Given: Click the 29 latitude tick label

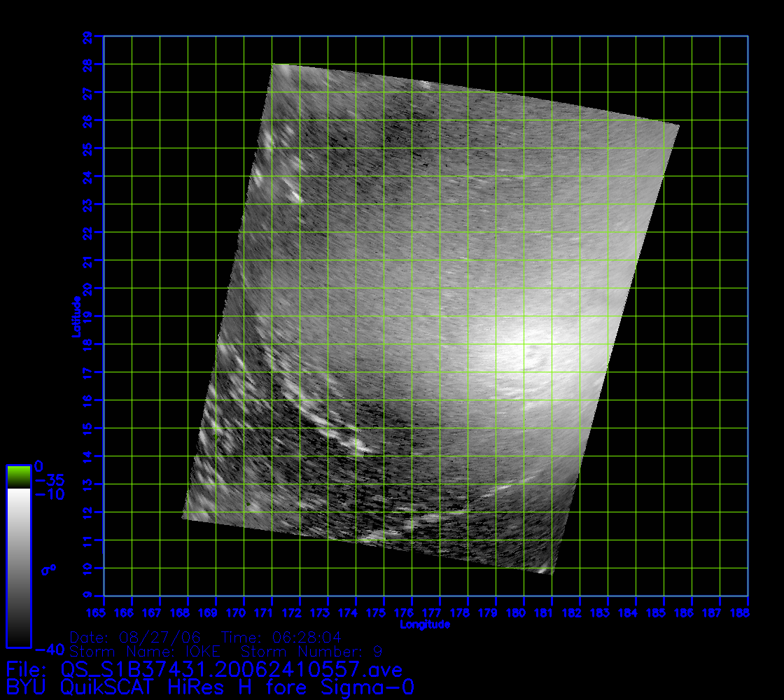Looking at the screenshot, I should coord(87,36).
